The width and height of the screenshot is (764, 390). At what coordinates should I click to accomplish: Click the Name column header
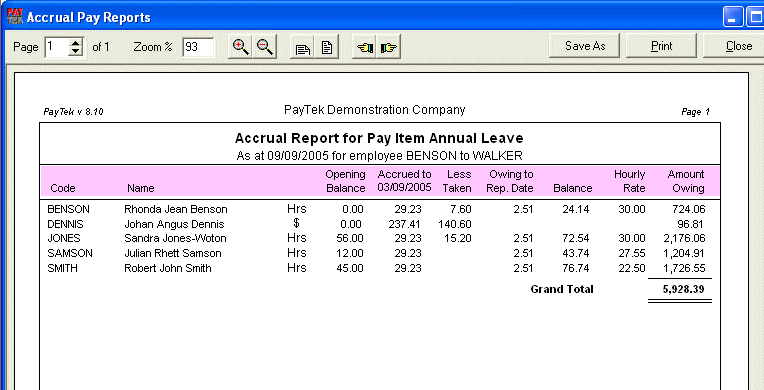pyautogui.click(x=140, y=188)
